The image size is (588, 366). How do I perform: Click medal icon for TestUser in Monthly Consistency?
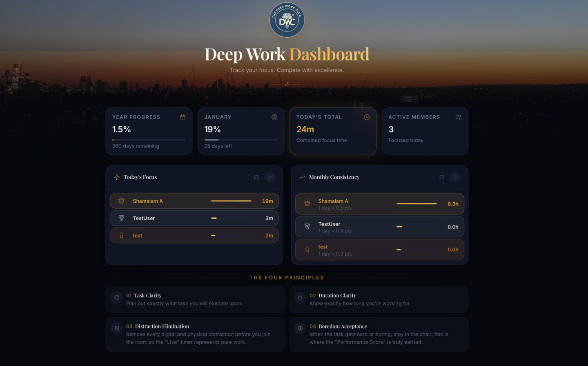(307, 227)
